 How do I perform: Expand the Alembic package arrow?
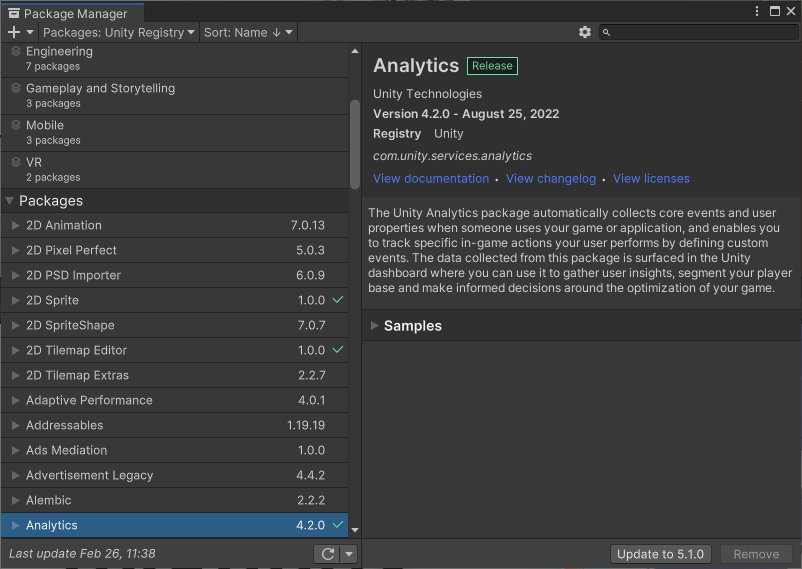pyautogui.click(x=15, y=500)
